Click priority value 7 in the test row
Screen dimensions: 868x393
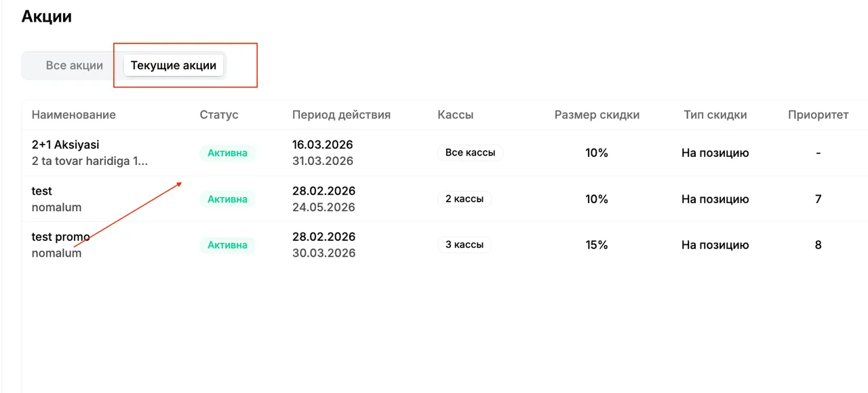tap(818, 199)
